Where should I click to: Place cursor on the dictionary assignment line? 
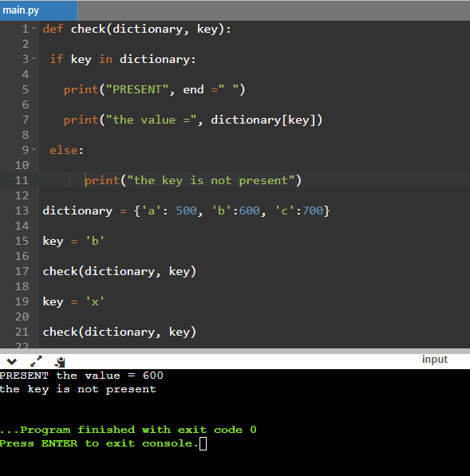(186, 210)
